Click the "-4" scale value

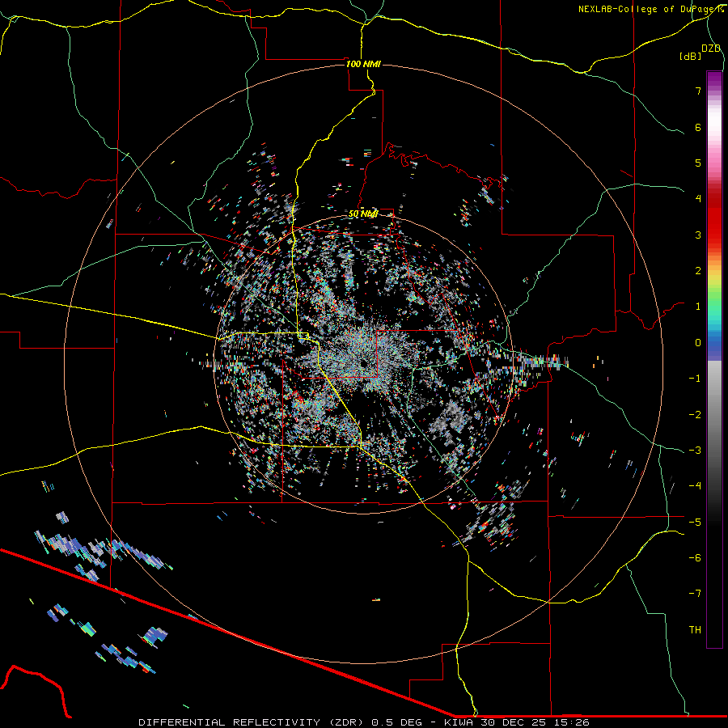click(x=695, y=486)
